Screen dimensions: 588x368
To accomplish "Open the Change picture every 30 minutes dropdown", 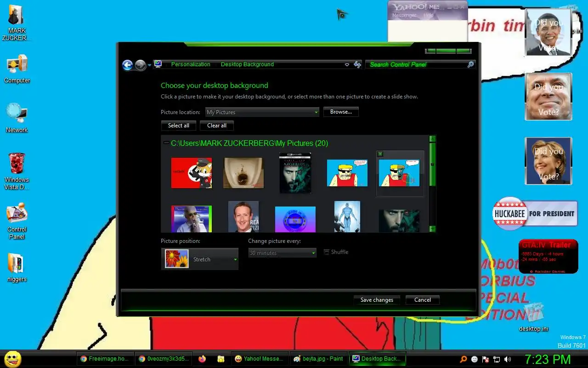I will [282, 253].
